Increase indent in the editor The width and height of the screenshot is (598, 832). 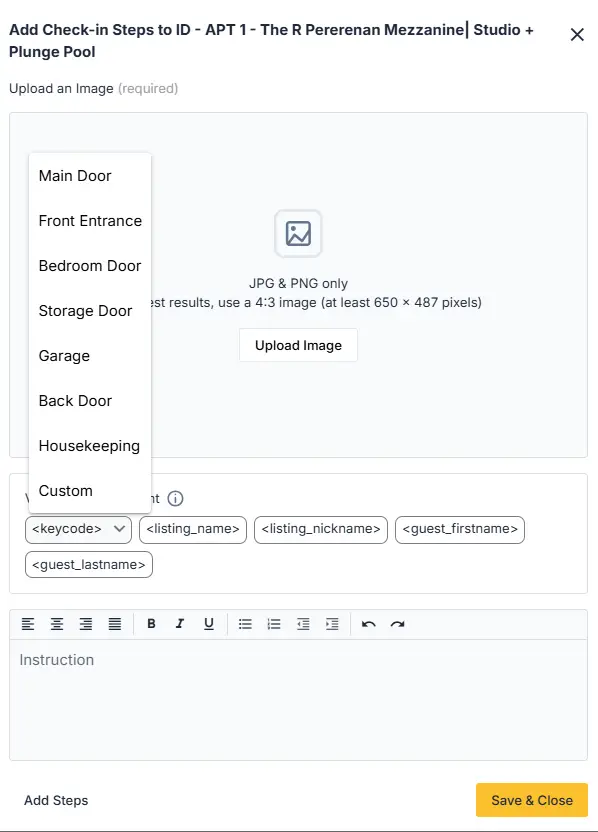click(x=332, y=624)
